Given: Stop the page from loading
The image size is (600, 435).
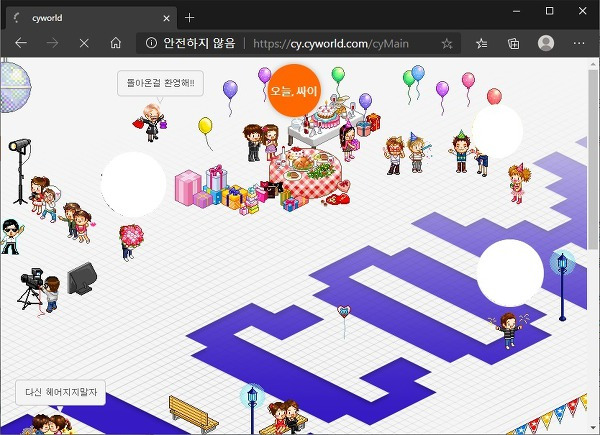Looking at the screenshot, I should (84, 43).
